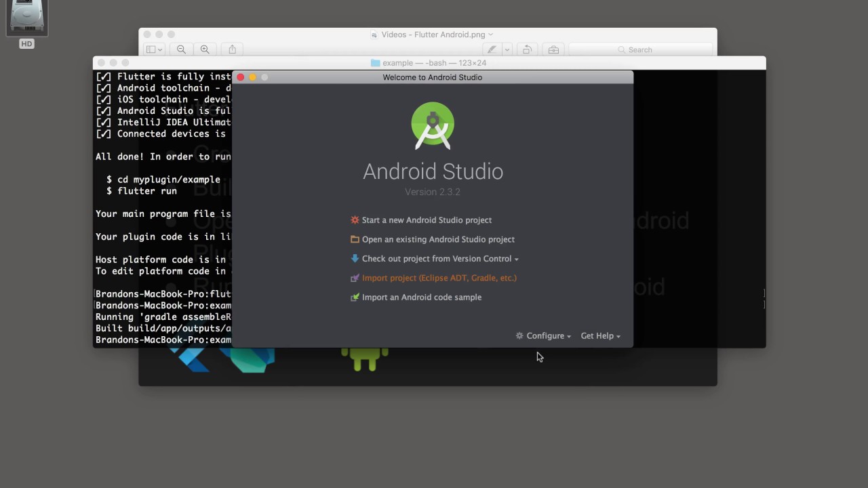The width and height of the screenshot is (868, 488).
Task: Click 'Welcome to Android Studio' title bar
Action: 433,77
